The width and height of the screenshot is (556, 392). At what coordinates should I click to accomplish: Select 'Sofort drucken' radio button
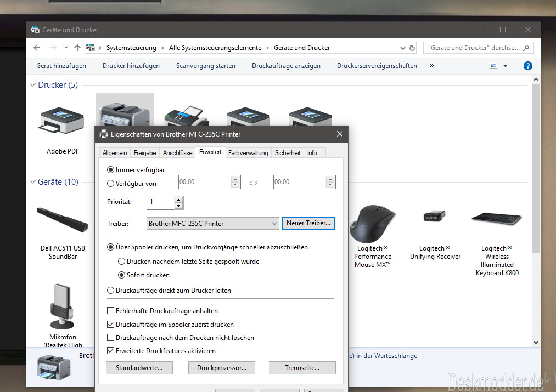tap(122, 275)
